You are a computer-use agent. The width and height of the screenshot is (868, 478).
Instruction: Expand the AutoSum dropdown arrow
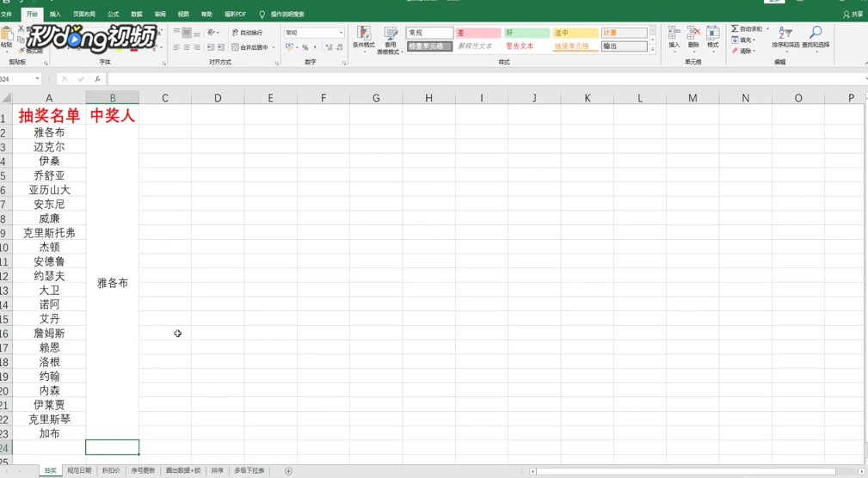pyautogui.click(x=768, y=28)
